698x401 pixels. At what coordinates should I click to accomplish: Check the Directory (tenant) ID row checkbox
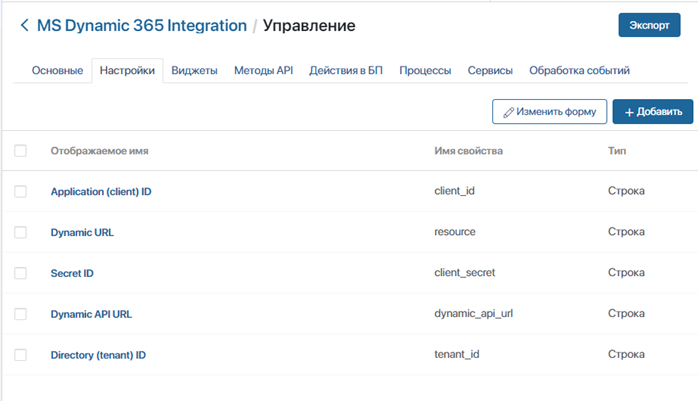tap(20, 355)
